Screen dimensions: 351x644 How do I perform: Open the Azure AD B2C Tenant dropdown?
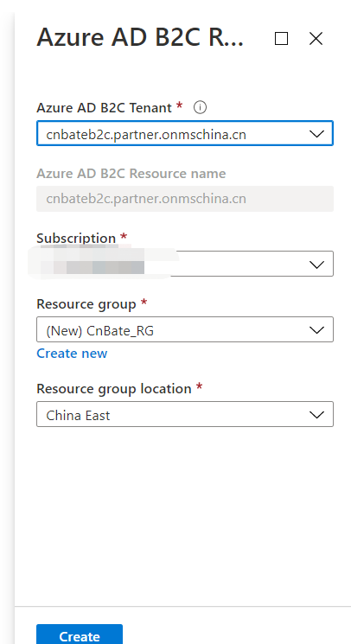(x=185, y=133)
